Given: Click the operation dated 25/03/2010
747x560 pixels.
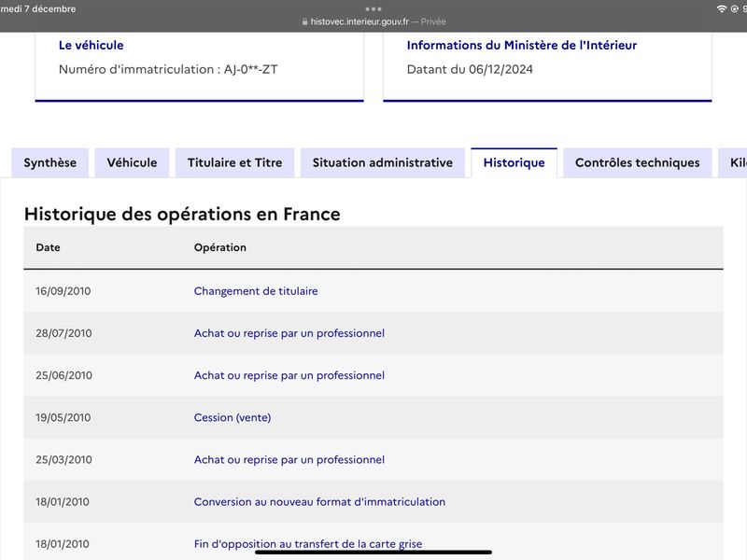Looking at the screenshot, I should pos(289,459).
